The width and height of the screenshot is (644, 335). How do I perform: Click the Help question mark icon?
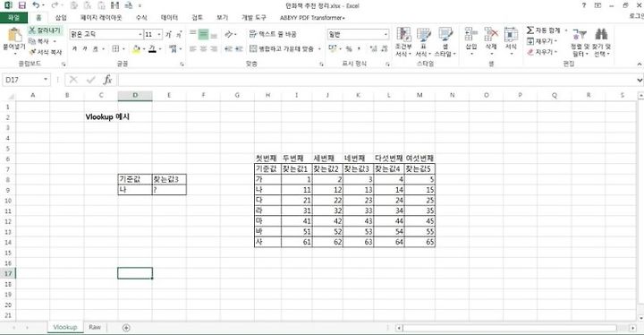point(583,5)
